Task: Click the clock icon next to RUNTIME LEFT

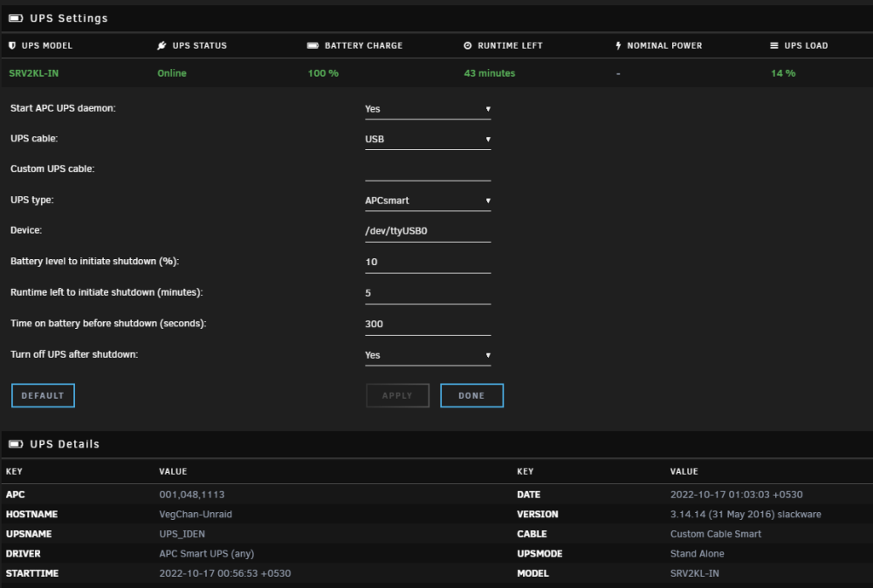Action: tap(468, 45)
